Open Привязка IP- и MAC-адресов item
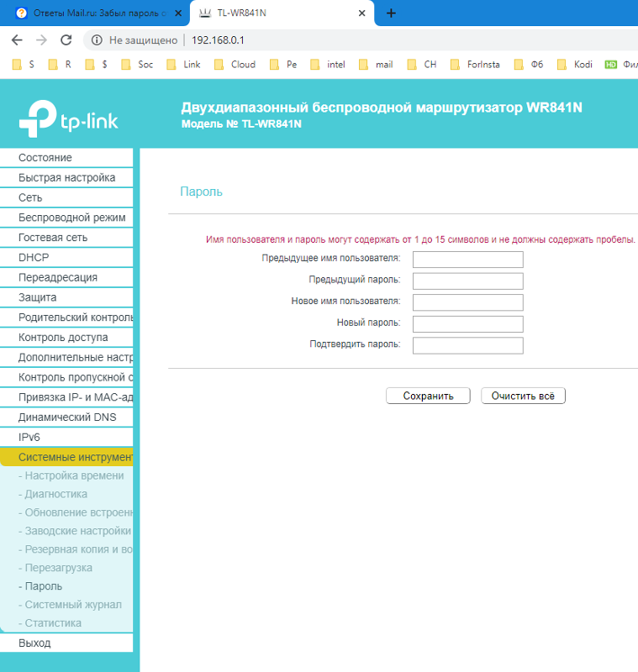Viewport: 638px width, 672px height. coord(66,396)
